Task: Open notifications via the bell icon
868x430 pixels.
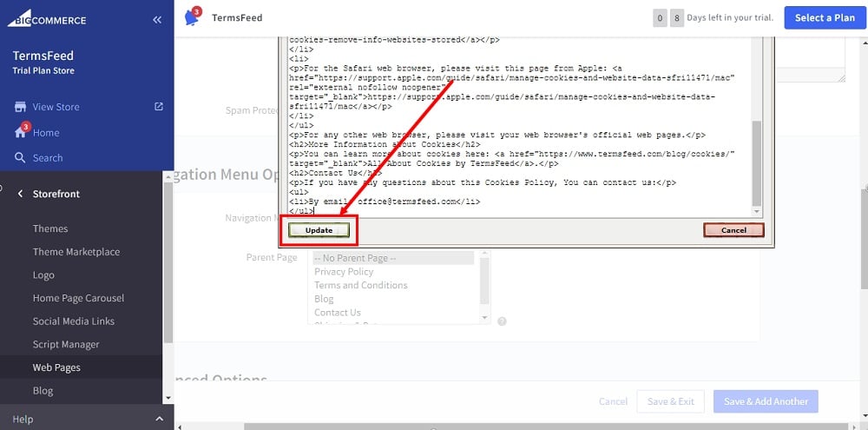Action: point(192,17)
